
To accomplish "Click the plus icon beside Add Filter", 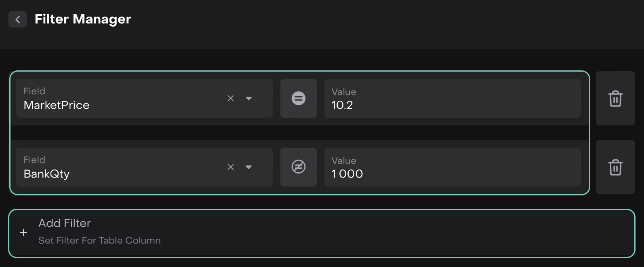I will (x=24, y=233).
